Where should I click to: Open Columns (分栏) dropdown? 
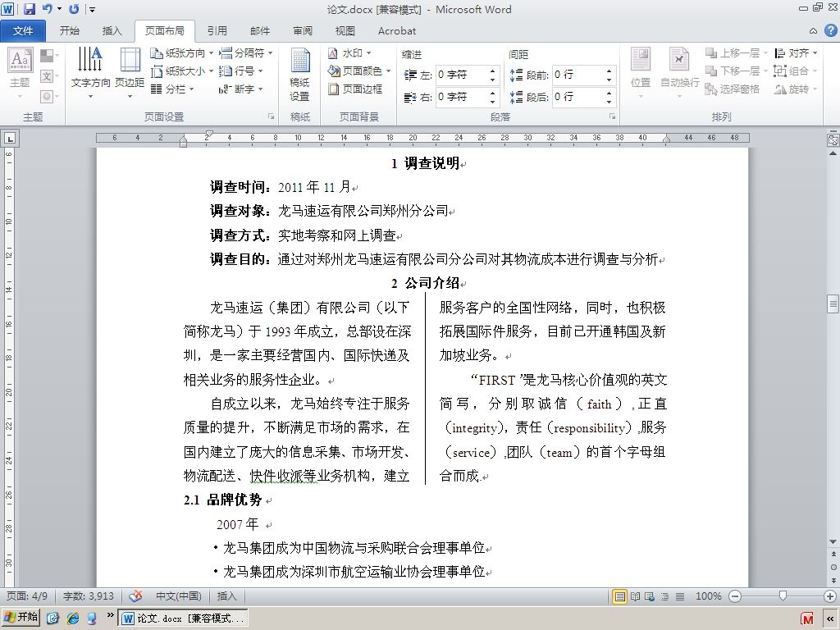tap(172, 89)
